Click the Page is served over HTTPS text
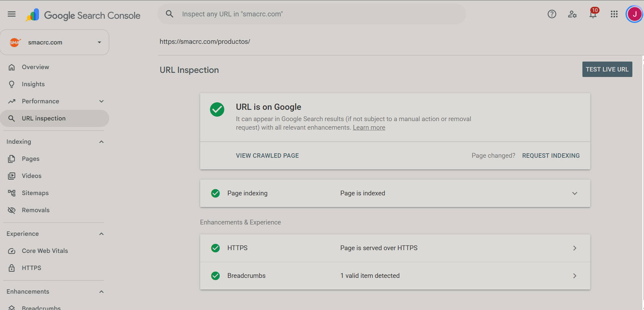 (x=379, y=248)
